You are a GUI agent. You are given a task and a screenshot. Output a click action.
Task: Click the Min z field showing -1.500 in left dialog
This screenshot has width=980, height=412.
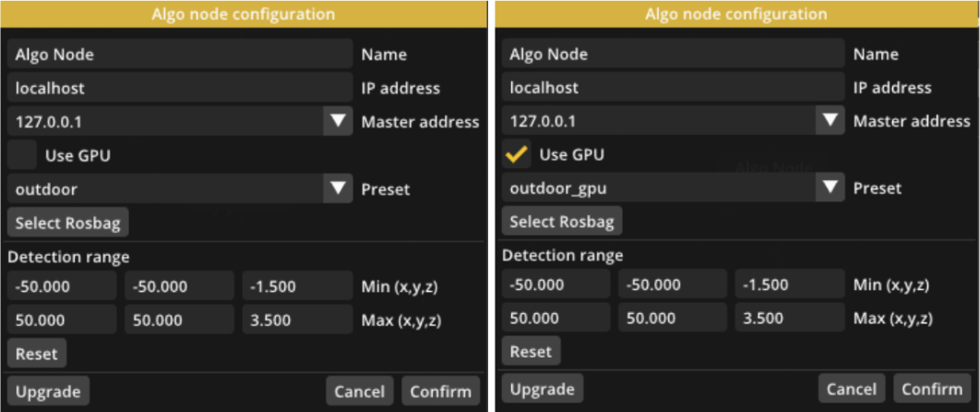(x=297, y=286)
